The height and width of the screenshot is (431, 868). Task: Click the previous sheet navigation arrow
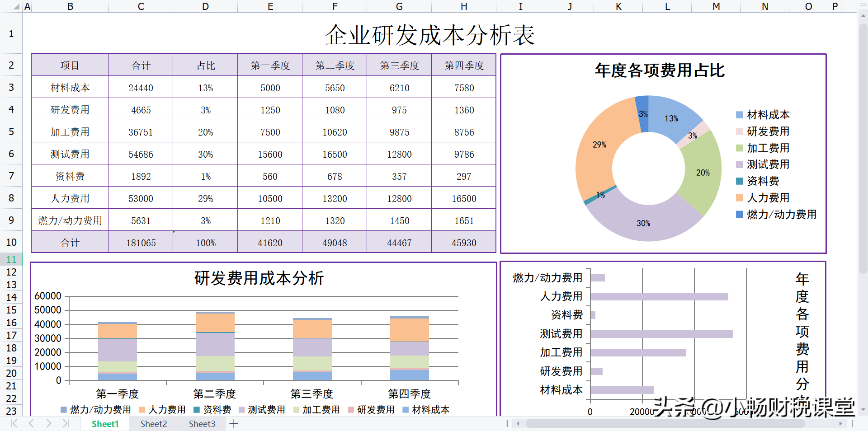(31, 424)
